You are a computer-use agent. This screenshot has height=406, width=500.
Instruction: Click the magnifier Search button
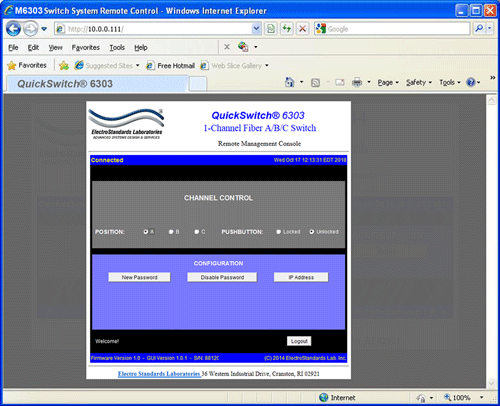click(x=479, y=29)
